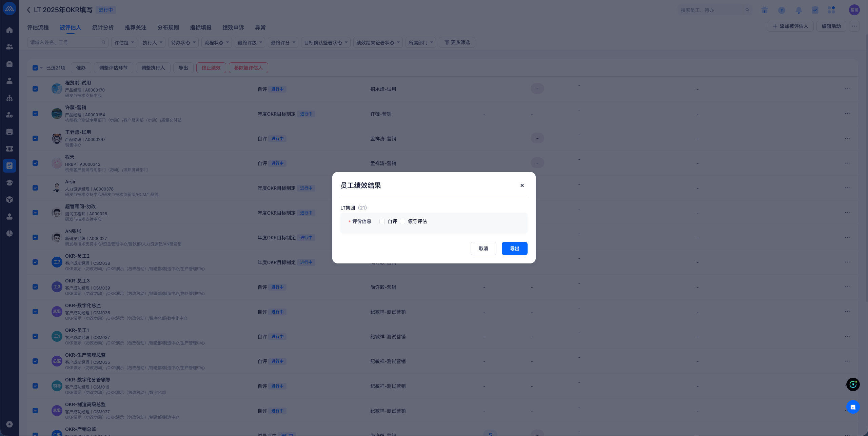Switch to the 统计分析 tab
The image size is (868, 436).
(x=103, y=27)
